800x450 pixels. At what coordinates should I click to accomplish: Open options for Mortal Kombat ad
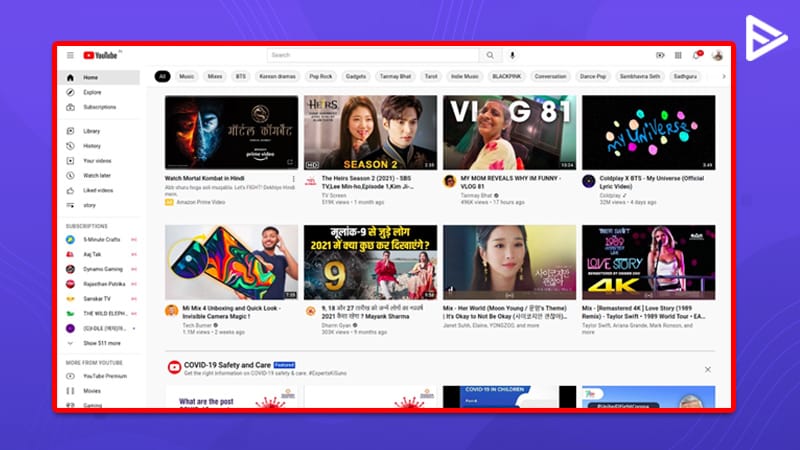point(293,179)
